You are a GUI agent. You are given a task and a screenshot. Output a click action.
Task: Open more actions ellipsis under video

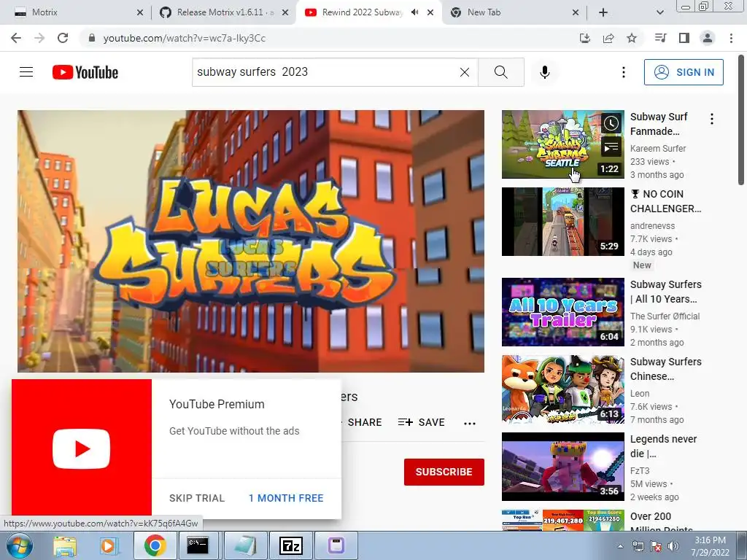(470, 424)
